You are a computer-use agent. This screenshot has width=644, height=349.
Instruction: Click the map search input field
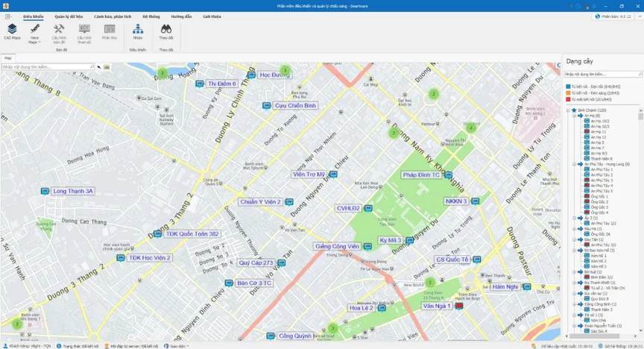(48, 66)
